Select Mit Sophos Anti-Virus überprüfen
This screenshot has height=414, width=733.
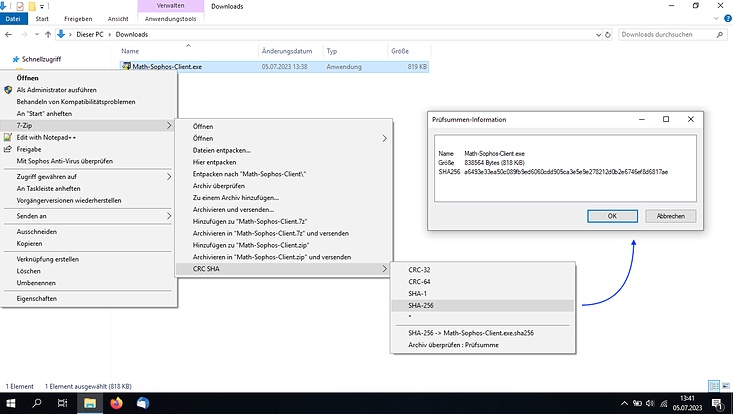(89, 161)
